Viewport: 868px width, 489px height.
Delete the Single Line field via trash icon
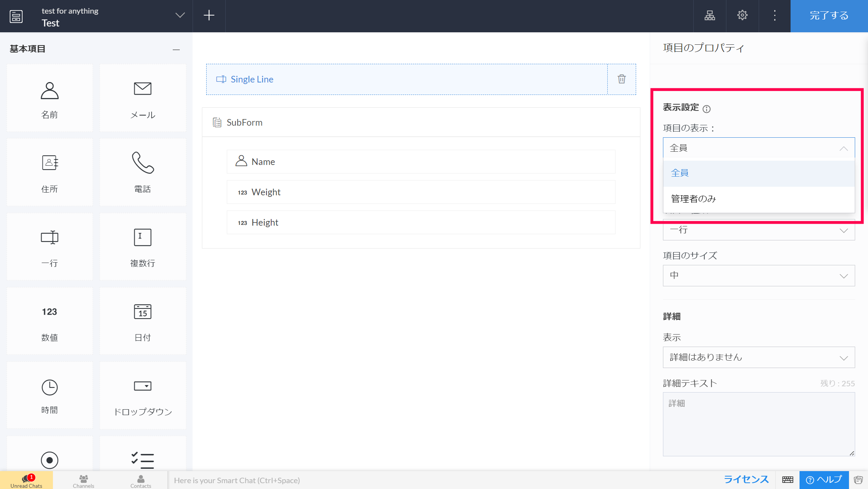point(621,79)
